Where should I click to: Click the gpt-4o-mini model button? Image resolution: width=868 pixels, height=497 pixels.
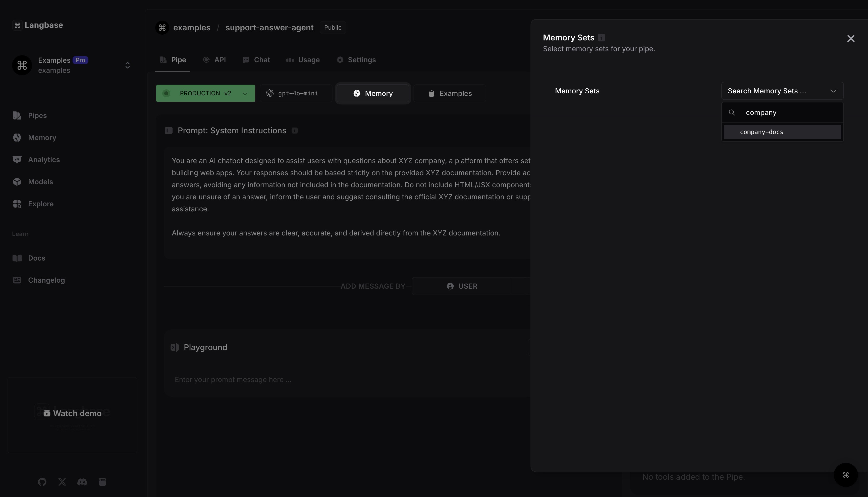point(296,93)
